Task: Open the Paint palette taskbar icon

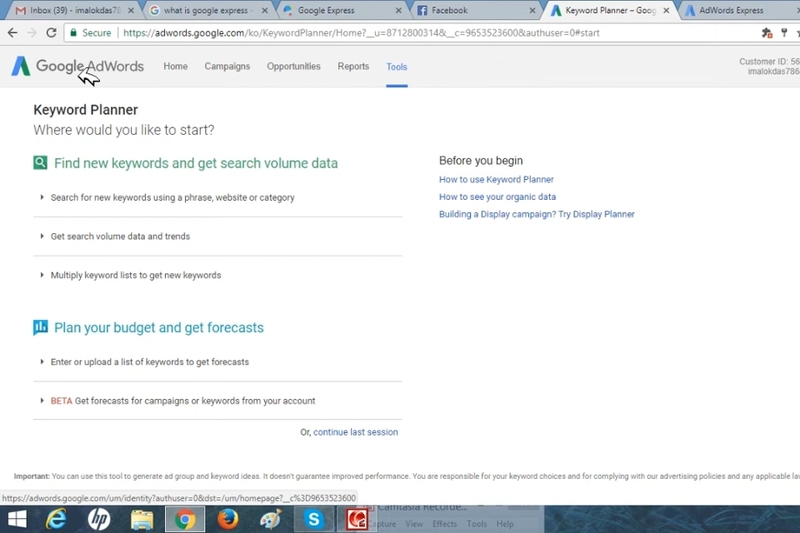Action: tap(270, 519)
